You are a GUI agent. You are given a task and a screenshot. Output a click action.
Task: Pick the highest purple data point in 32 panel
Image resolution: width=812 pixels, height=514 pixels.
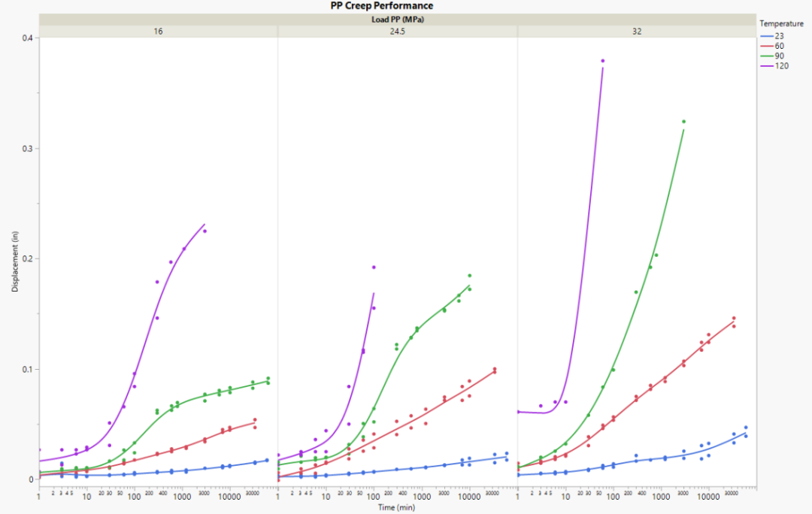[x=603, y=61]
